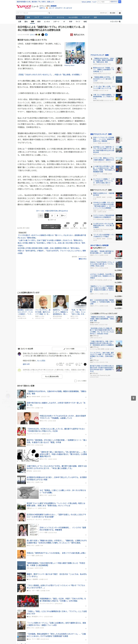Click the ログイン link
138x644 pixels.
coord(42,8)
